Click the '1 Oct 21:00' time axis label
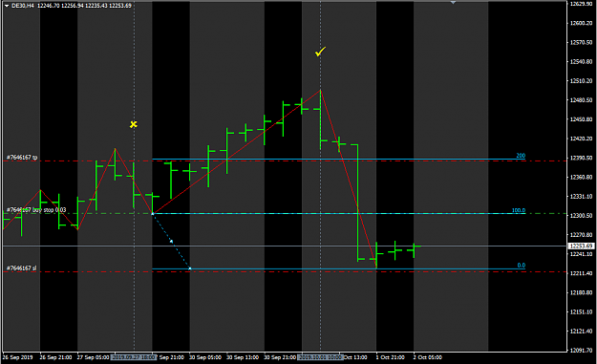The image size is (597, 364). [x=391, y=357]
